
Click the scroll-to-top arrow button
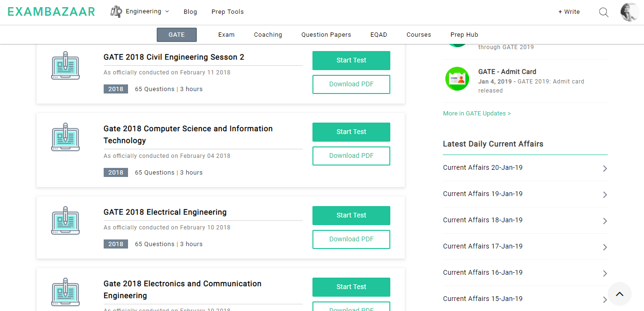point(619,294)
